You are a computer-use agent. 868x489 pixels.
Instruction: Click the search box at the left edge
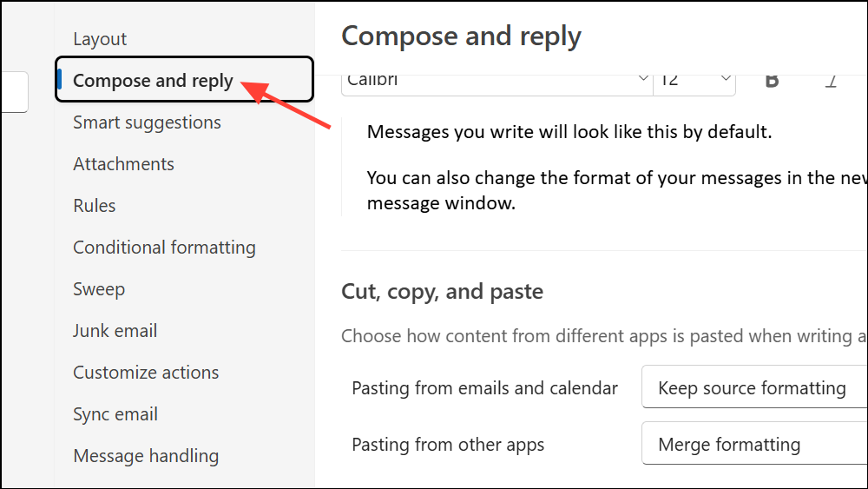point(14,92)
